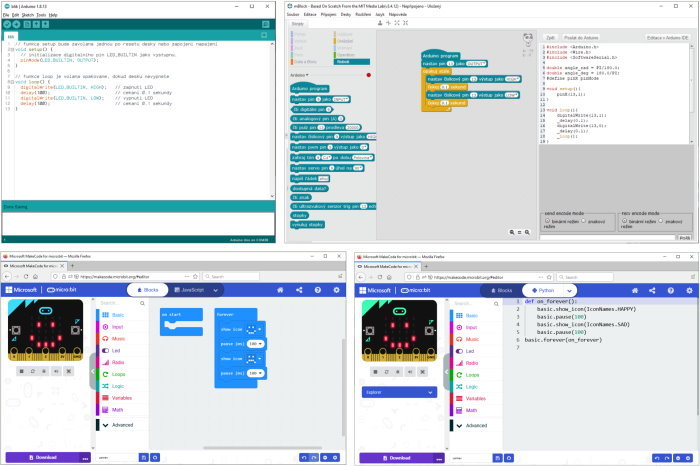
Task: Click the undo button in left MakeCode window
Action: [x=304, y=458]
